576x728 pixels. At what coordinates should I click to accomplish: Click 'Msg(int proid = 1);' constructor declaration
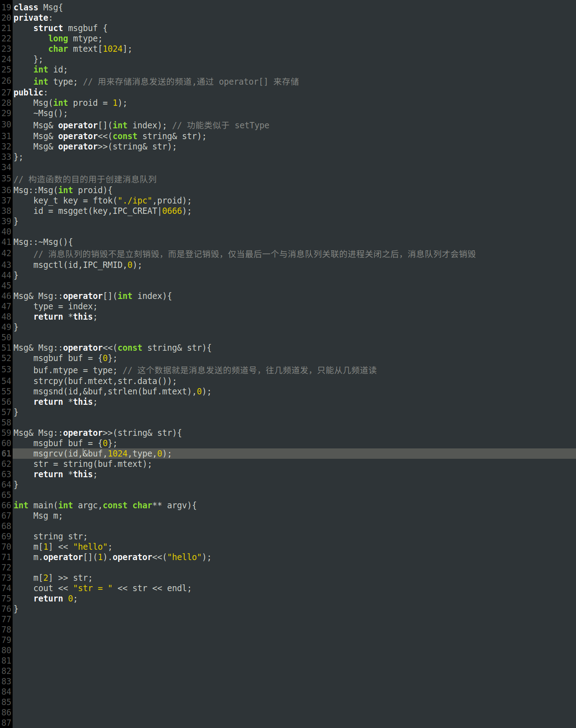(80, 103)
